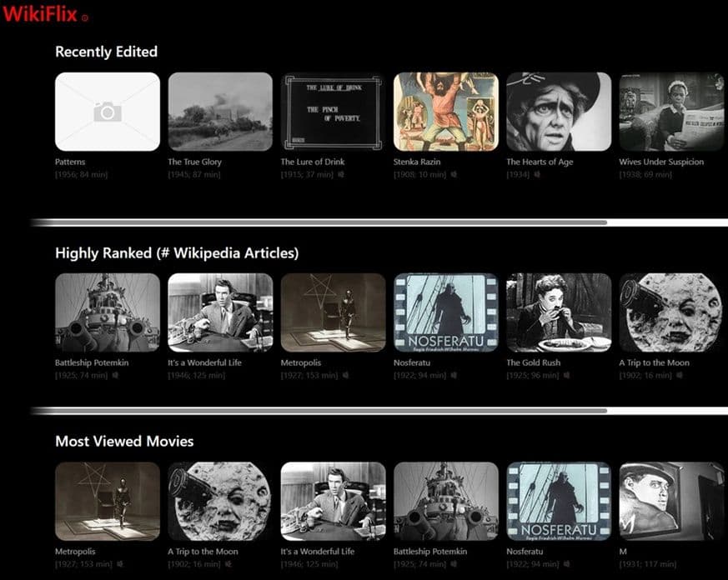The height and width of the screenshot is (580, 728).
Task: Open the Patterns placeholder thumbnail
Action: [x=108, y=112]
